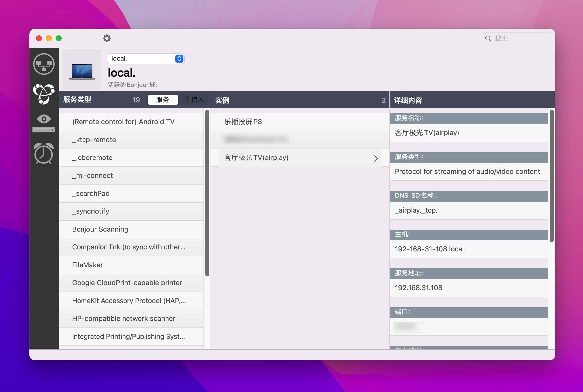Click the 服务类型 column header
This screenshot has height=392, width=583.
[x=77, y=100]
